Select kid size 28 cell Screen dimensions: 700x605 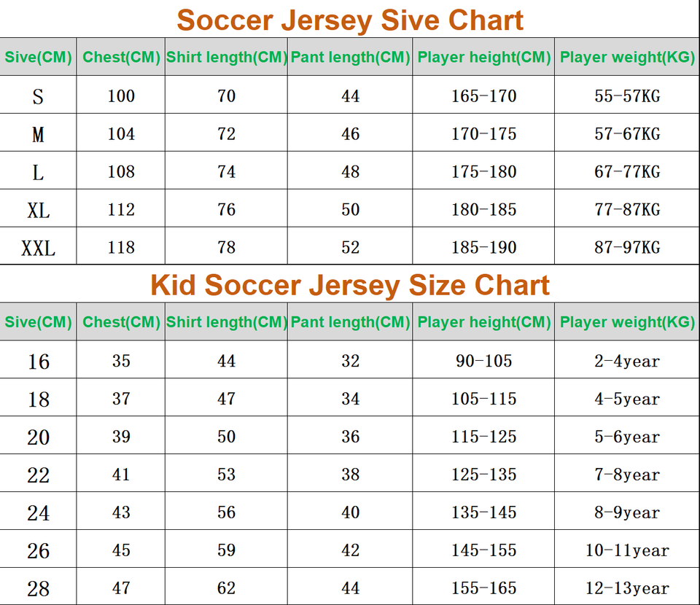pos(38,588)
